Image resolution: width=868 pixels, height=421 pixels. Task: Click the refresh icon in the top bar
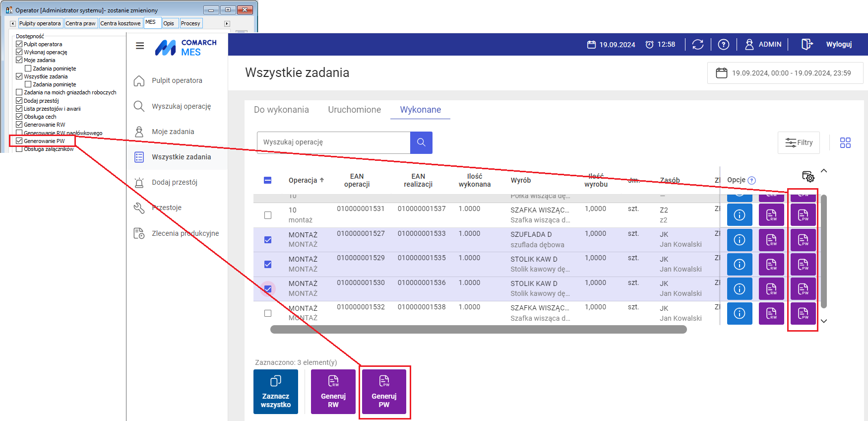click(698, 45)
